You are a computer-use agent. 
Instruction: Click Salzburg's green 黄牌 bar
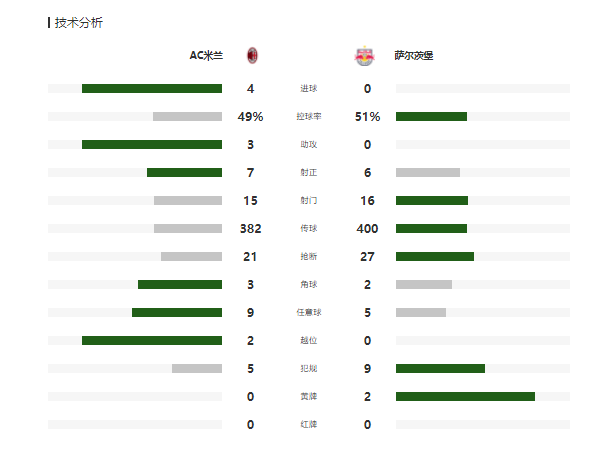pyautogui.click(x=465, y=397)
